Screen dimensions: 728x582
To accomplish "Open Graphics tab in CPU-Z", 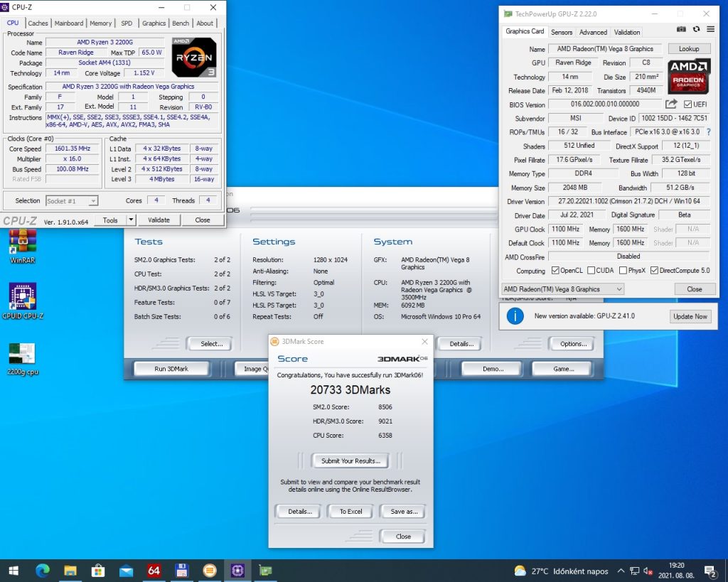I will 154,23.
